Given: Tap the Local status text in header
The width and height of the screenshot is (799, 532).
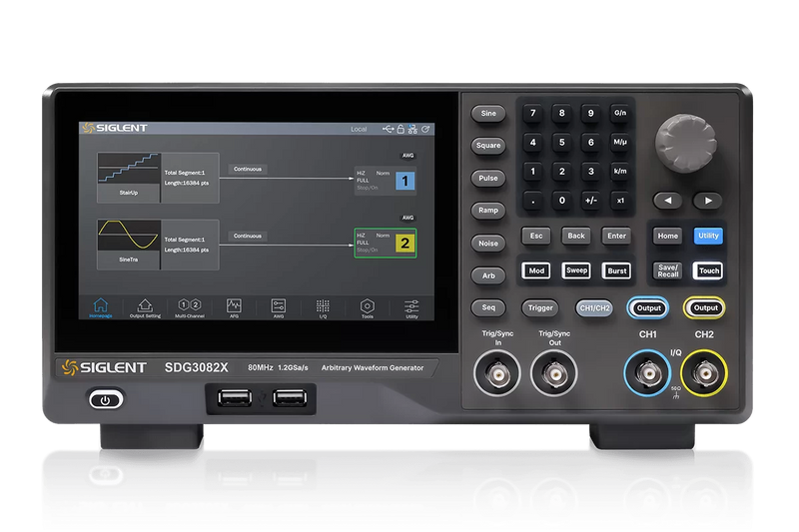Looking at the screenshot, I should point(359,130).
